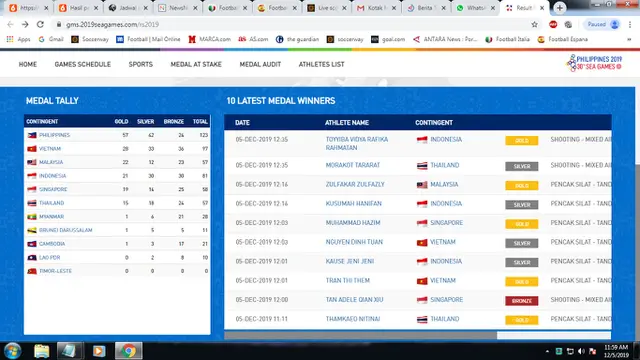The image size is (640, 360).
Task: Open the ANTARA News bookmark
Action: coord(445,39)
